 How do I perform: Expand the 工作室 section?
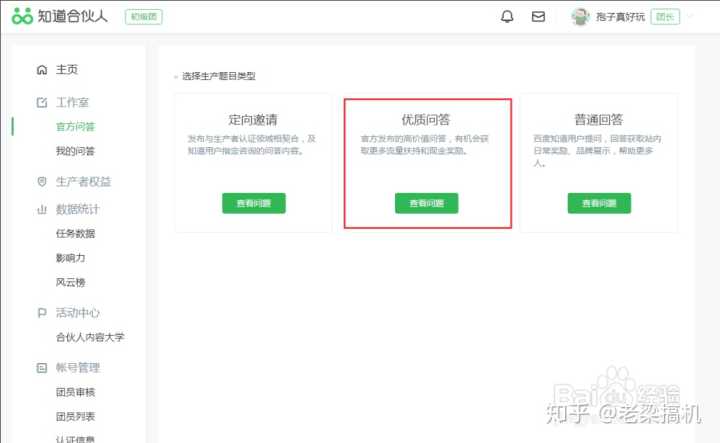[72, 102]
